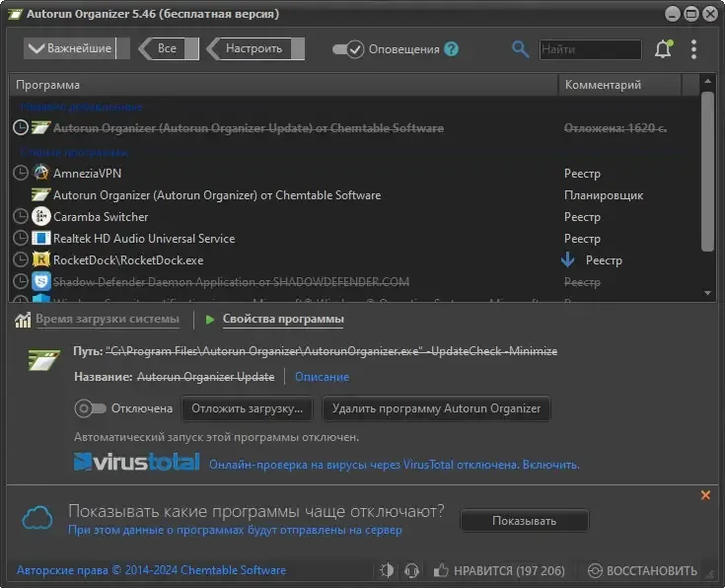Click the restore icon next to ВОССТАНОВИТЬ
Image resolution: width=725 pixels, height=588 pixels.
[x=595, y=570]
